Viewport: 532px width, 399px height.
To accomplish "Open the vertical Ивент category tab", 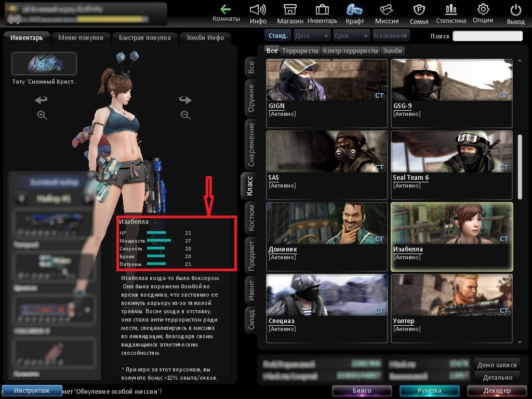I will (251, 290).
